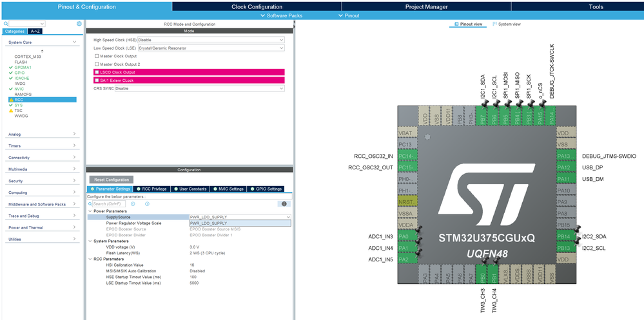This screenshot has width=644, height=320.
Task: Select pin PC15 on the chip
Action: 407,168
